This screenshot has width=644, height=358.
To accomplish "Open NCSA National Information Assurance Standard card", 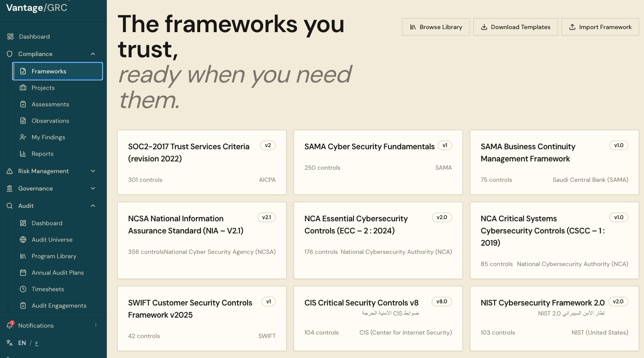I will pyautogui.click(x=202, y=240).
